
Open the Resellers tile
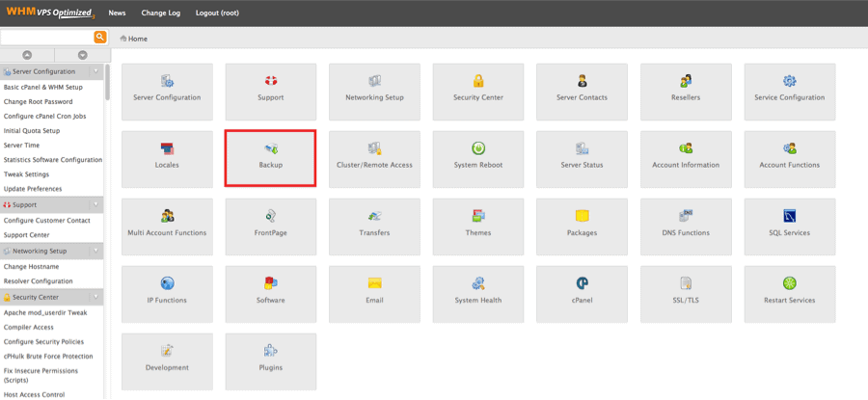pos(686,92)
